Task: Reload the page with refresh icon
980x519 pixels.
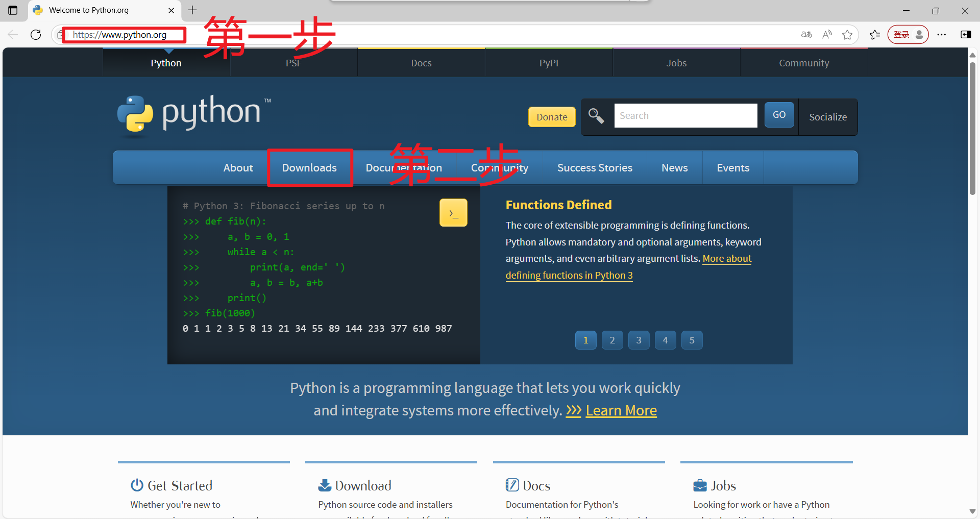Action: [36, 35]
